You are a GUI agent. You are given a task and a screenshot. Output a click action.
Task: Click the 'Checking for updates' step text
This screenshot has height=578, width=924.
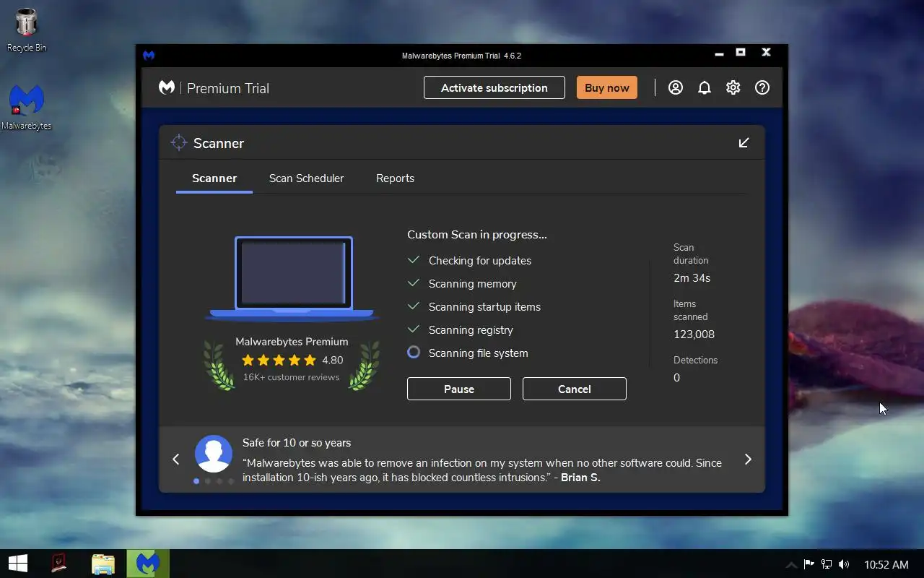pyautogui.click(x=480, y=261)
